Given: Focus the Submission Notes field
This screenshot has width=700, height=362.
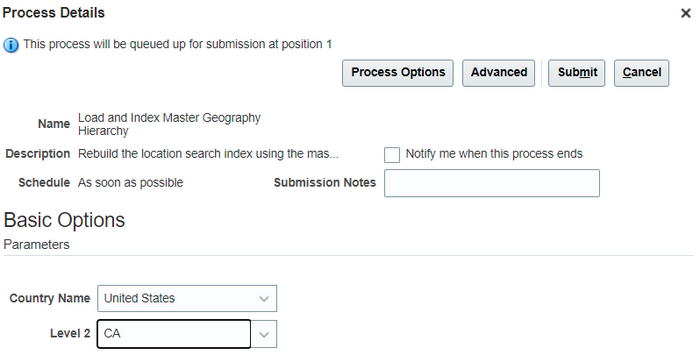Looking at the screenshot, I should click(492, 183).
